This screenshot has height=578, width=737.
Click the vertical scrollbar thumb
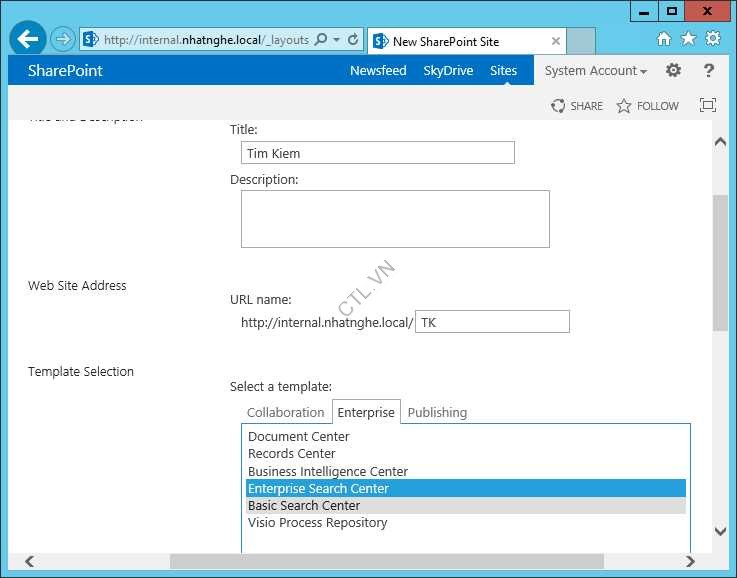pos(720,263)
